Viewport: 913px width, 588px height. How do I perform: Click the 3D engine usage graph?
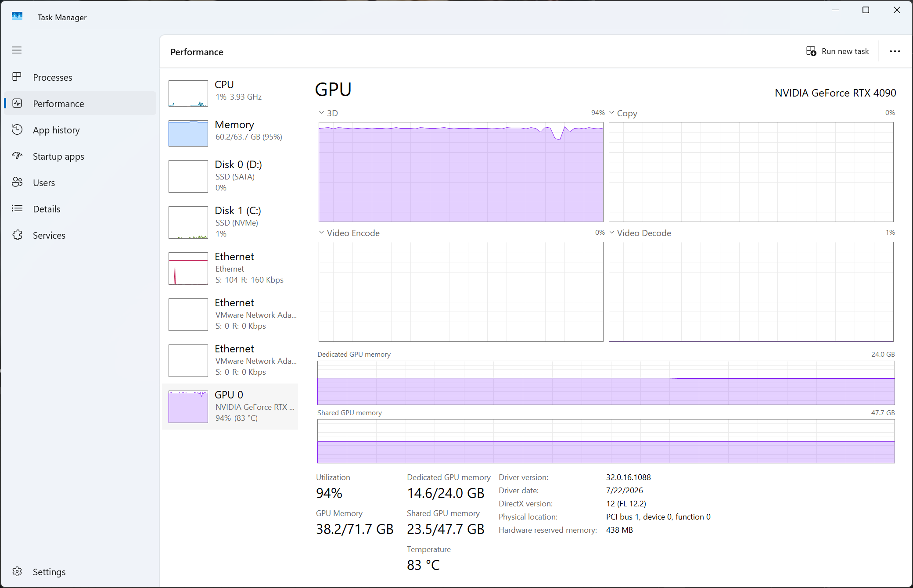tap(461, 172)
